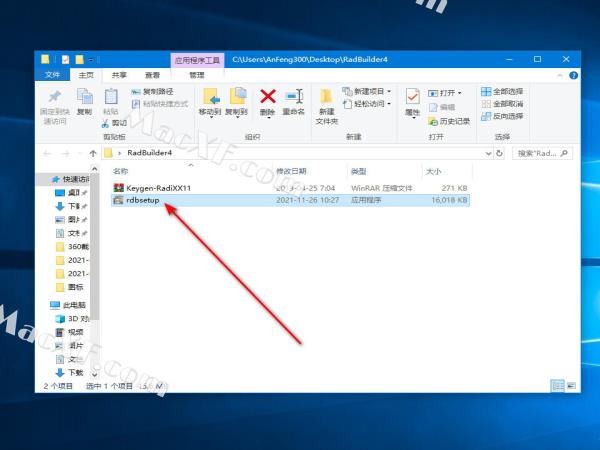Click Quick access in navigation pane
The width and height of the screenshot is (600, 450).
[x=70, y=179]
